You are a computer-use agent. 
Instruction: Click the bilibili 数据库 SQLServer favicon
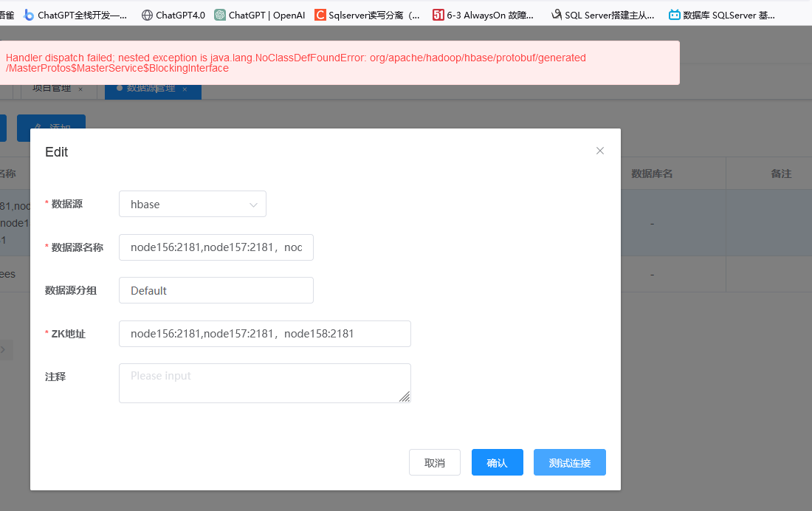click(x=674, y=15)
